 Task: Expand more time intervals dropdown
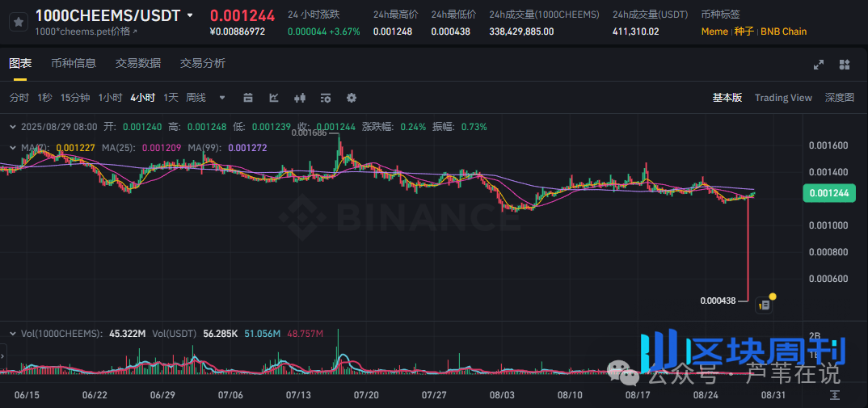222,98
